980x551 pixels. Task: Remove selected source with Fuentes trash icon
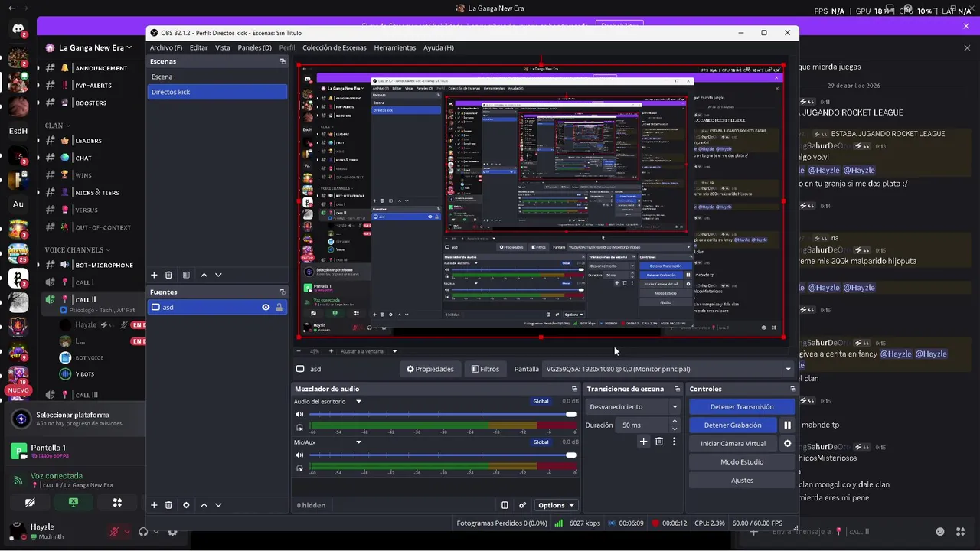pos(168,505)
